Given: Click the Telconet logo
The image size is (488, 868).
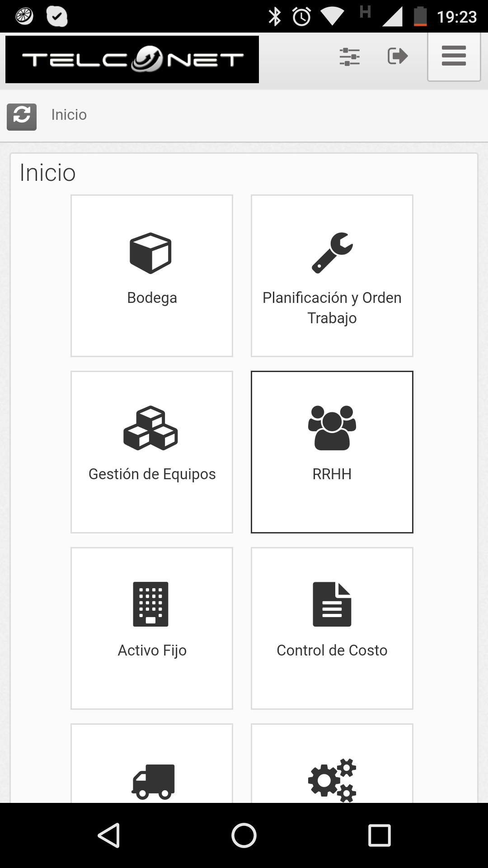Looking at the screenshot, I should (132, 59).
